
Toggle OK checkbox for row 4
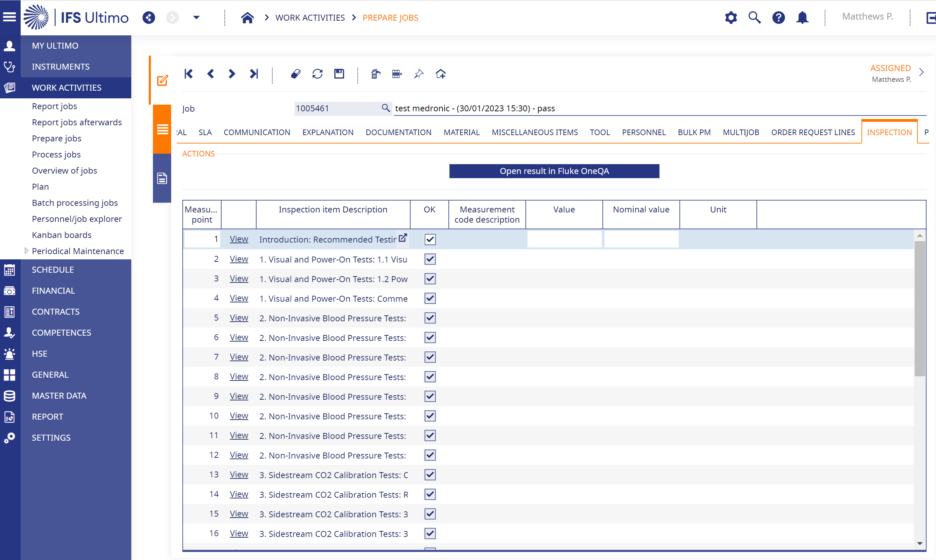pos(430,299)
